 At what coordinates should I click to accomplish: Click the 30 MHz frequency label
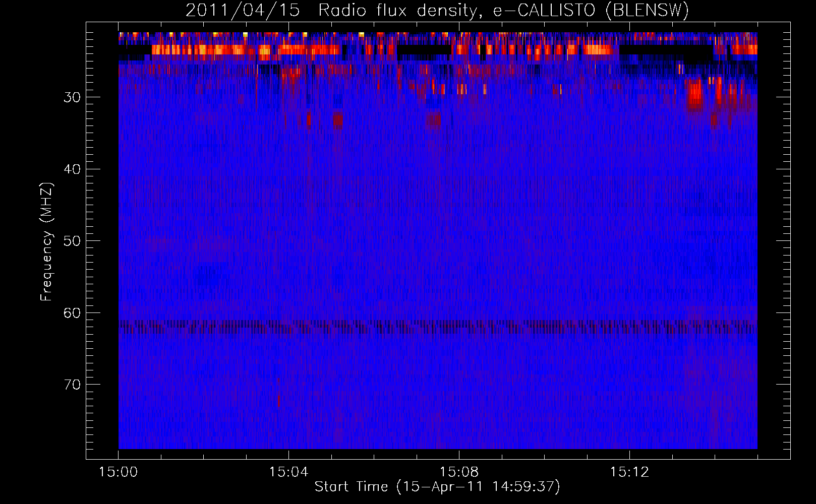pos(72,97)
